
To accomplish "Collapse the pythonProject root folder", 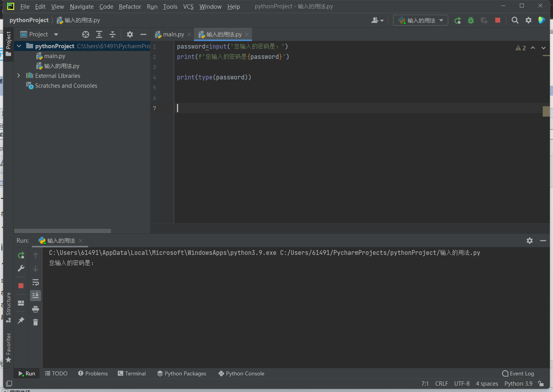I will point(19,46).
